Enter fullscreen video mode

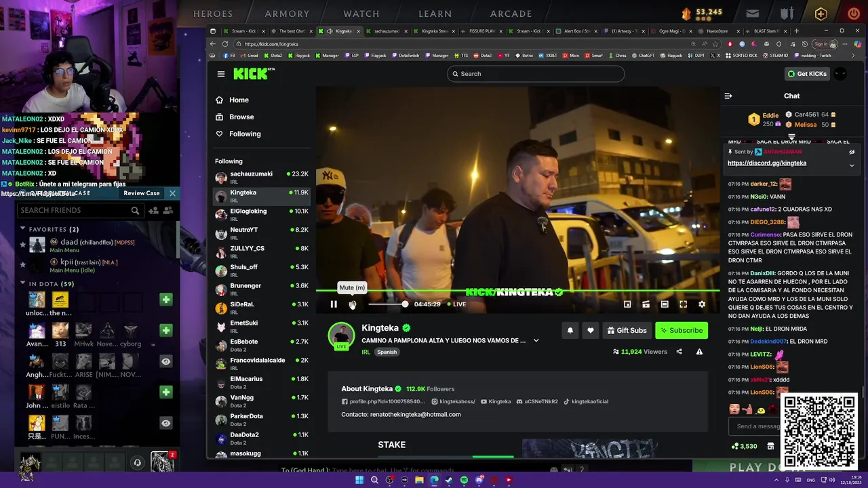[683, 304]
